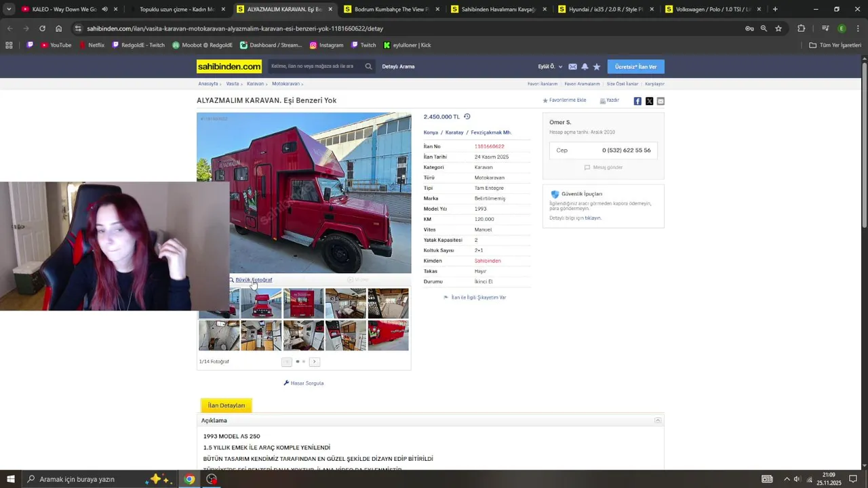Open Instagram bookmark
The height and width of the screenshot is (488, 868).
tap(326, 45)
